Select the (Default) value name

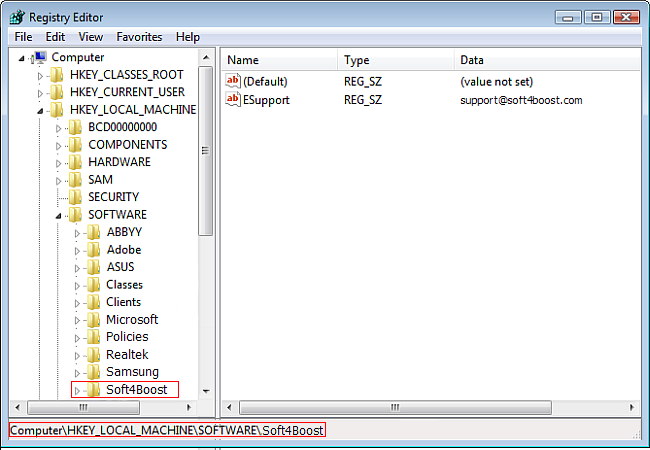point(265,82)
